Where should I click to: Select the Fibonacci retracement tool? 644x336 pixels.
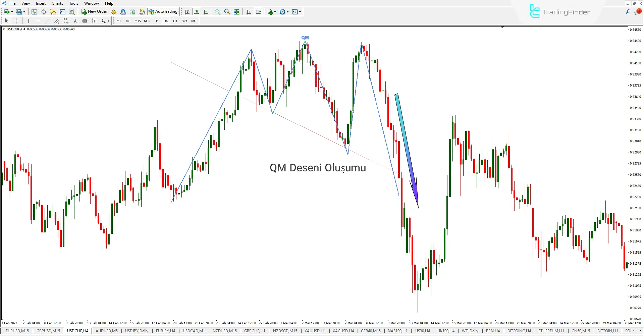coord(66,21)
